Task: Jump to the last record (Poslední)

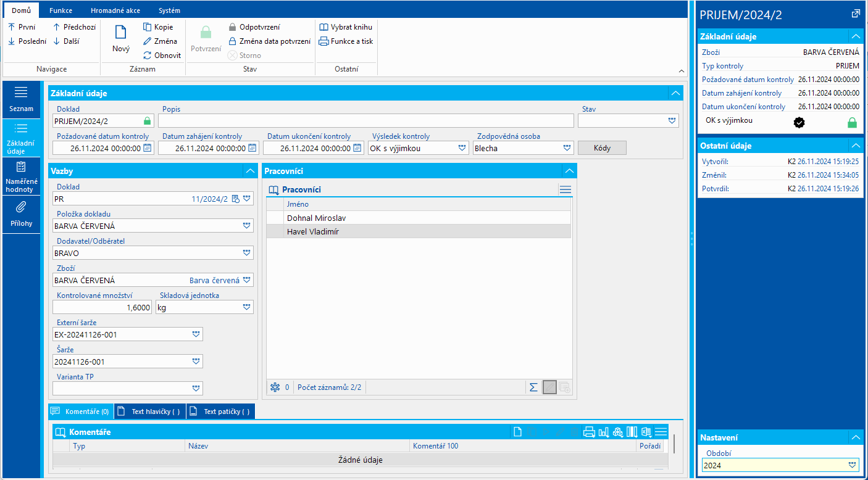Action: (27, 41)
